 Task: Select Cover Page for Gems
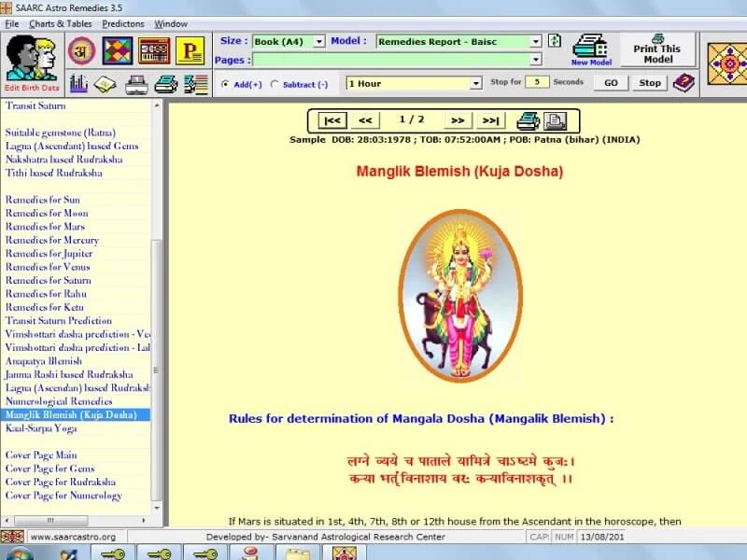pyautogui.click(x=50, y=469)
